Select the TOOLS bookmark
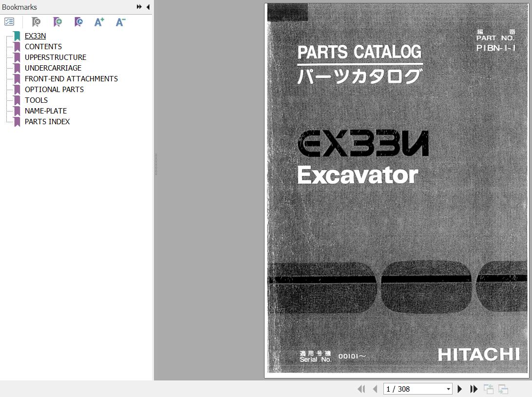532x397 pixels. (x=37, y=100)
